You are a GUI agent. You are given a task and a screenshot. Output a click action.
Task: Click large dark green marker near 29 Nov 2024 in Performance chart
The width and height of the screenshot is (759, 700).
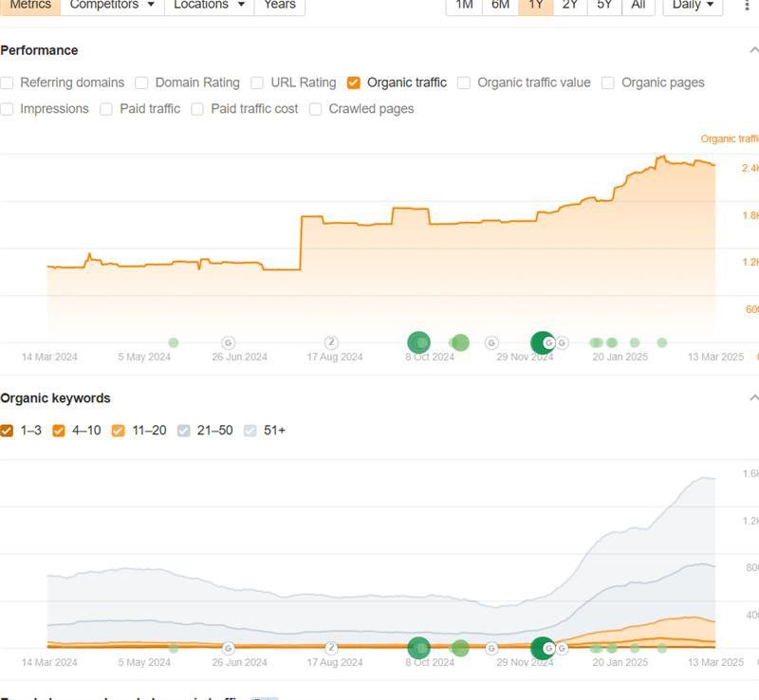pyautogui.click(x=541, y=342)
